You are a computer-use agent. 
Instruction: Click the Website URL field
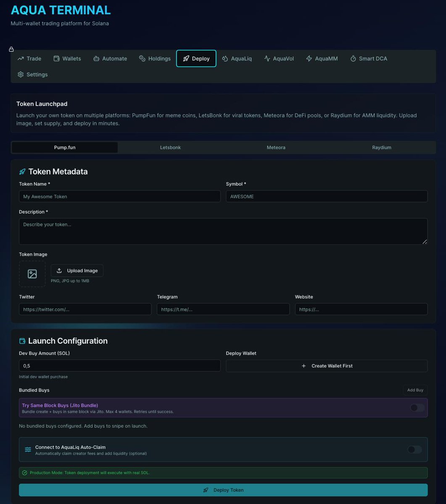[361, 309]
